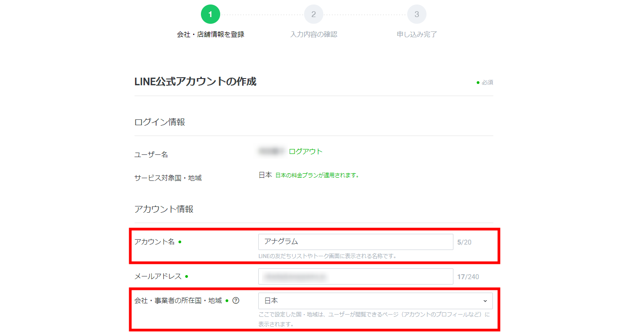Click the 会社・事業者の所在国・地域 label
The image size is (644, 333).
tap(178, 301)
